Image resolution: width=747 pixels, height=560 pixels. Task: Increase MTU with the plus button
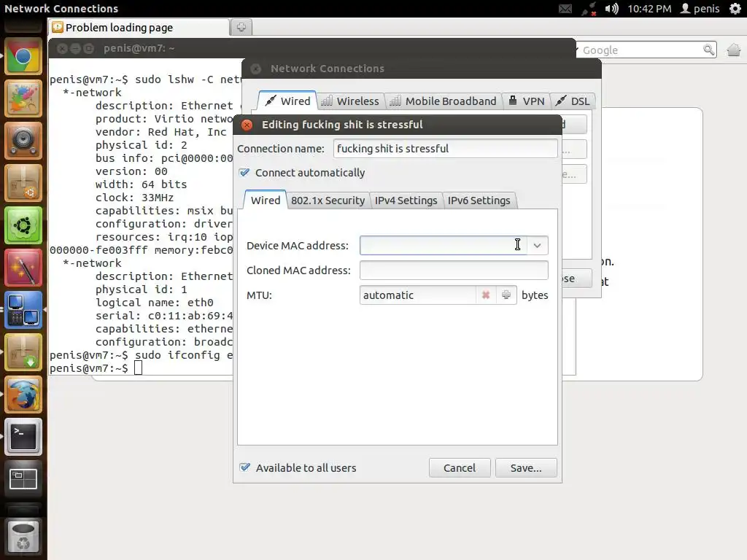[506, 295]
